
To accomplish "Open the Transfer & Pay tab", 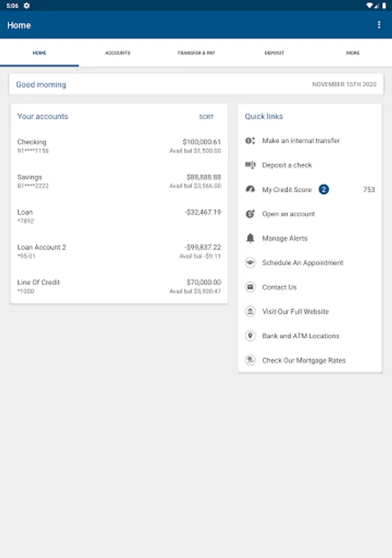I will click(196, 53).
